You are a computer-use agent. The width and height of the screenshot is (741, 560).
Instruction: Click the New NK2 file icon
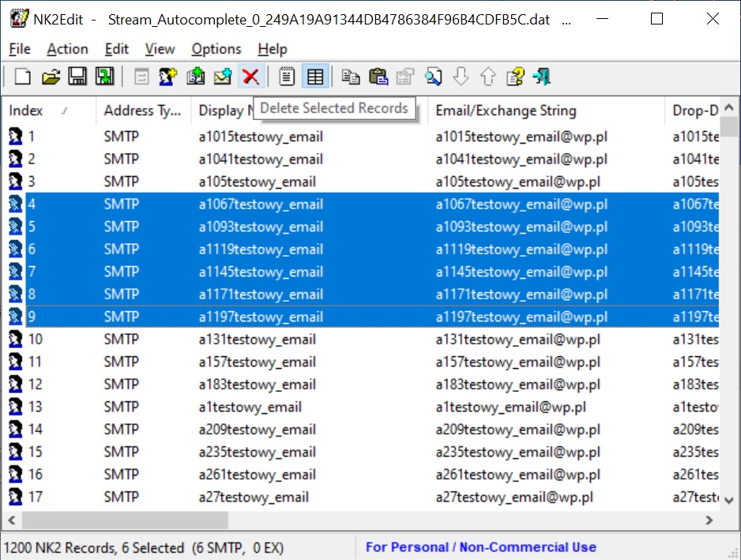click(24, 77)
